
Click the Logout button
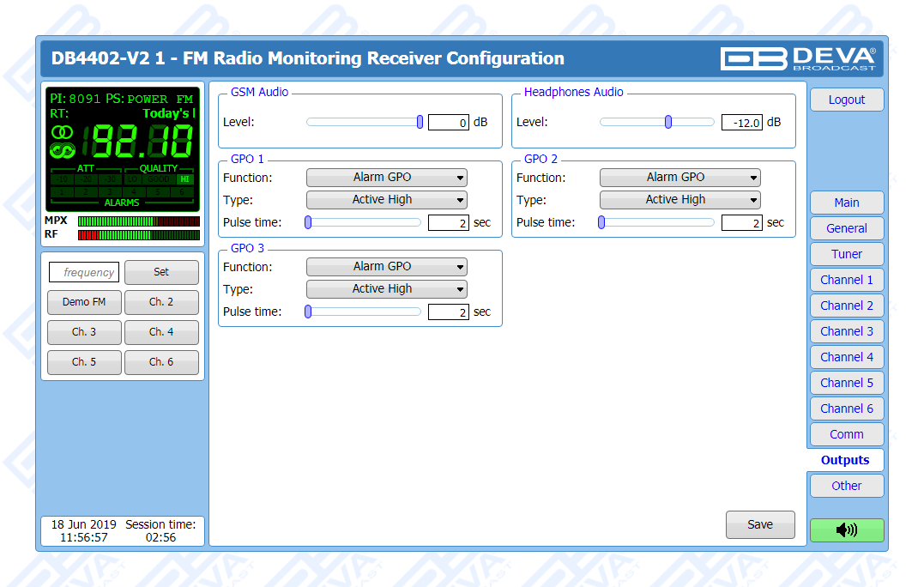click(x=846, y=100)
